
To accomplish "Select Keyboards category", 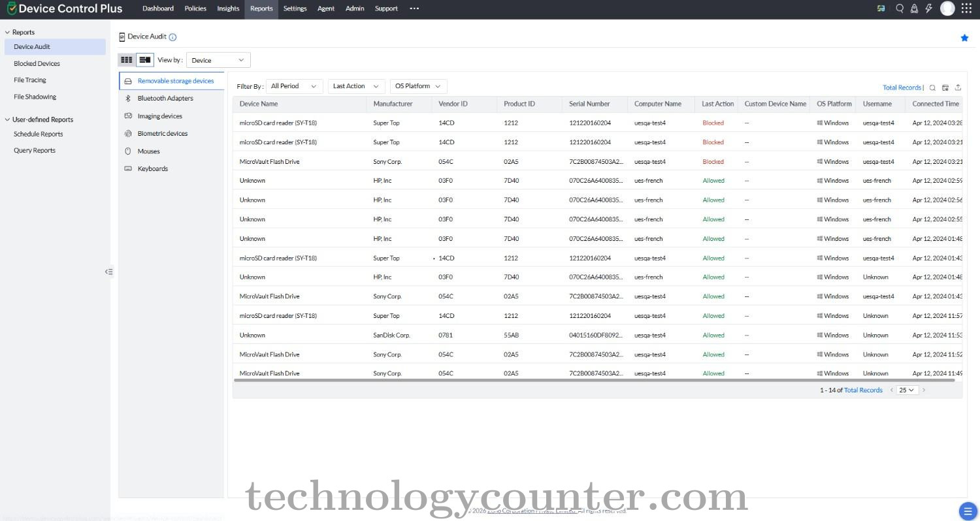I will [x=171, y=169].
